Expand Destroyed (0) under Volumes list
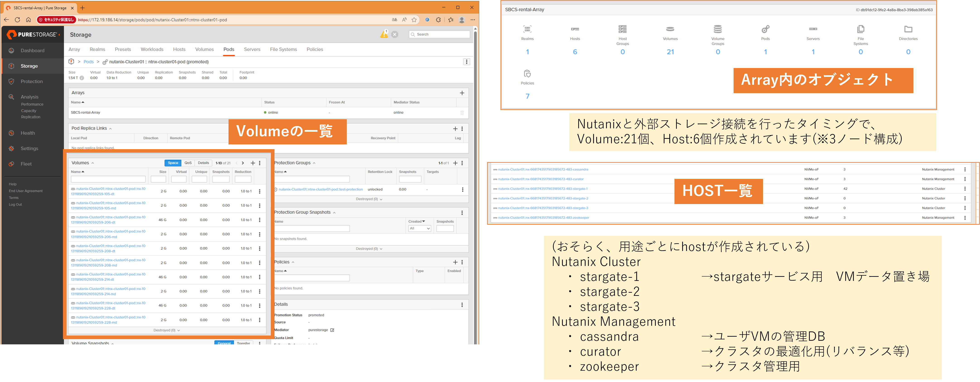Screen dimensions: 980x382 pyautogui.click(x=167, y=330)
